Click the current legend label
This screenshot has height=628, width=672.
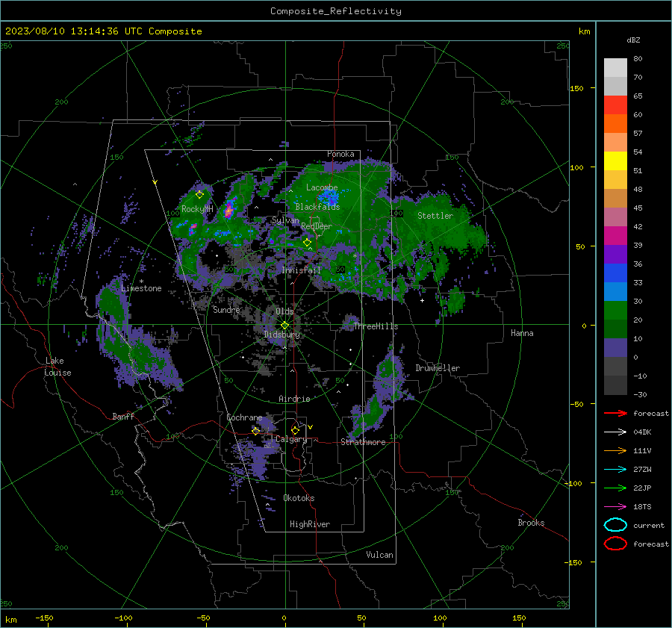649,525
